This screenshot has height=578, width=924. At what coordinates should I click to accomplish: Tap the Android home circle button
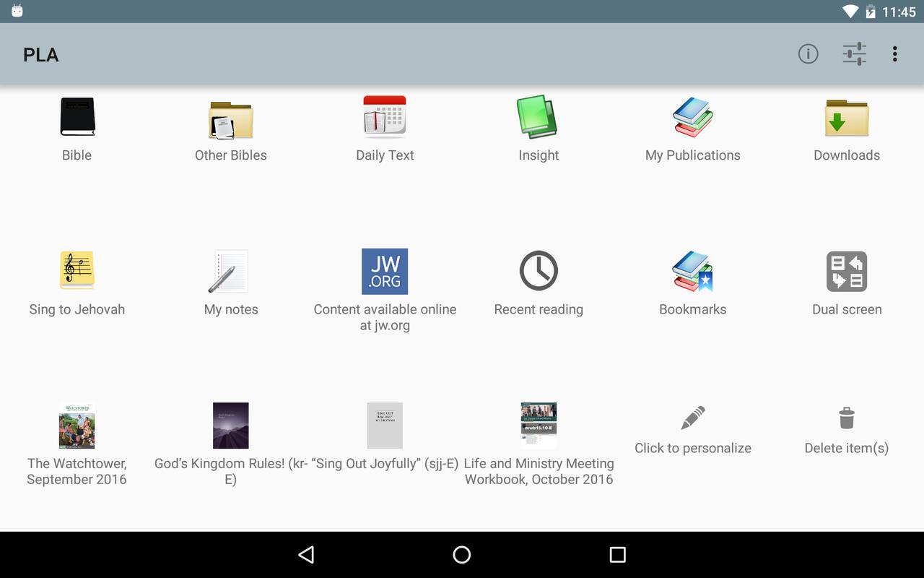coord(462,555)
